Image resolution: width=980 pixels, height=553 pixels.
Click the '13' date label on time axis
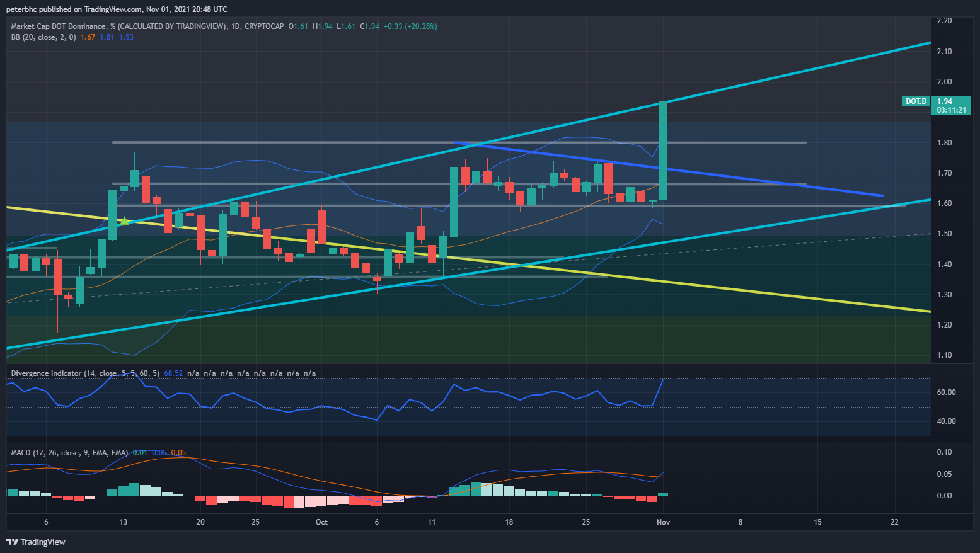pos(124,522)
